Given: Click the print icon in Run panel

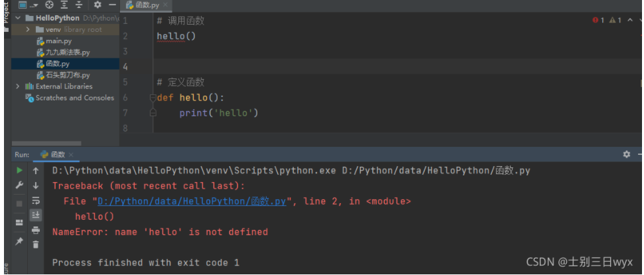Looking at the screenshot, I should point(36,230).
